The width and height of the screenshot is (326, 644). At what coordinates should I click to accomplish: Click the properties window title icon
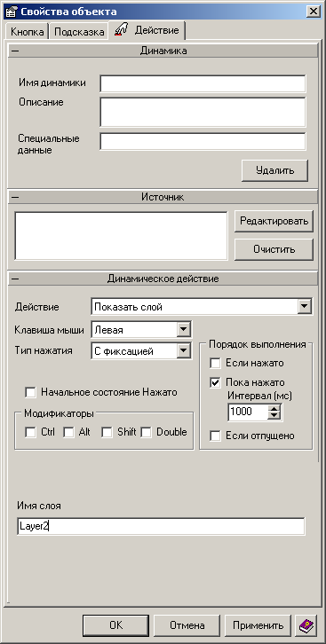tap(11, 12)
